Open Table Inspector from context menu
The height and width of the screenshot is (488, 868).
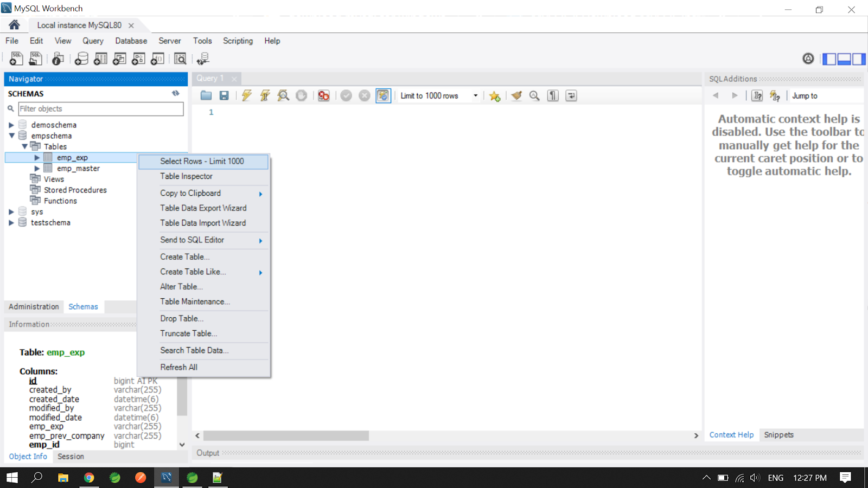(203, 176)
